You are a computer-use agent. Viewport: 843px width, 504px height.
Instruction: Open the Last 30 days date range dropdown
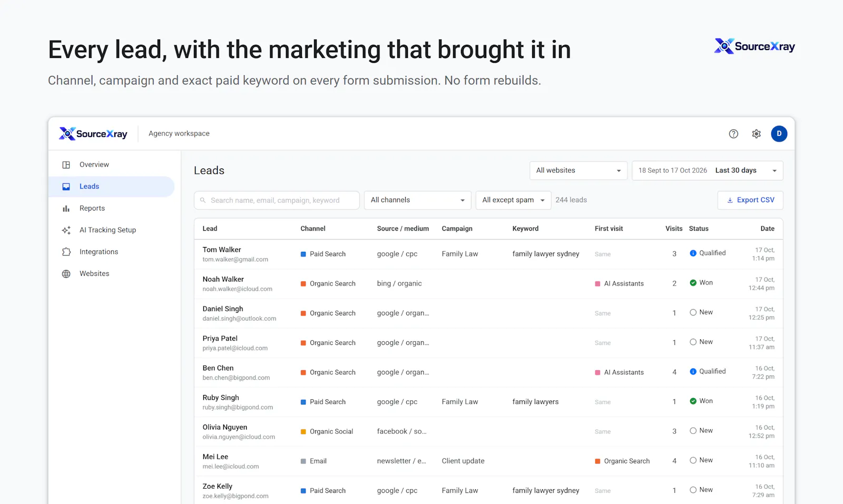point(708,171)
